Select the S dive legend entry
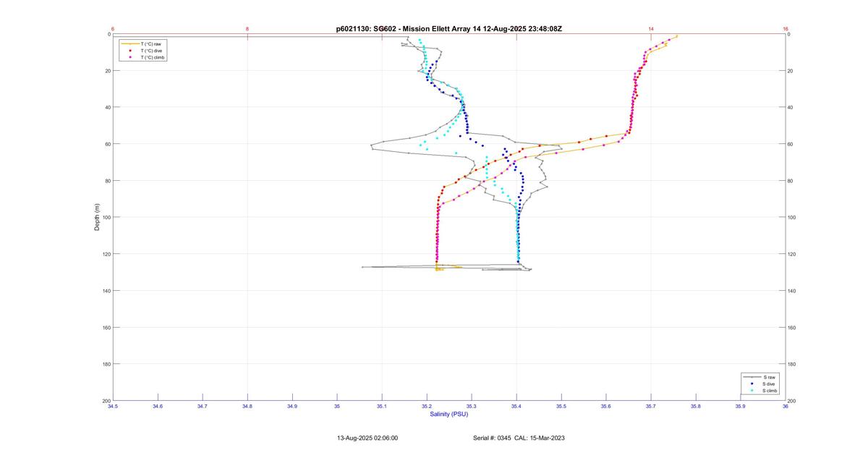Viewport: 868px width, 450px height. [x=770, y=383]
